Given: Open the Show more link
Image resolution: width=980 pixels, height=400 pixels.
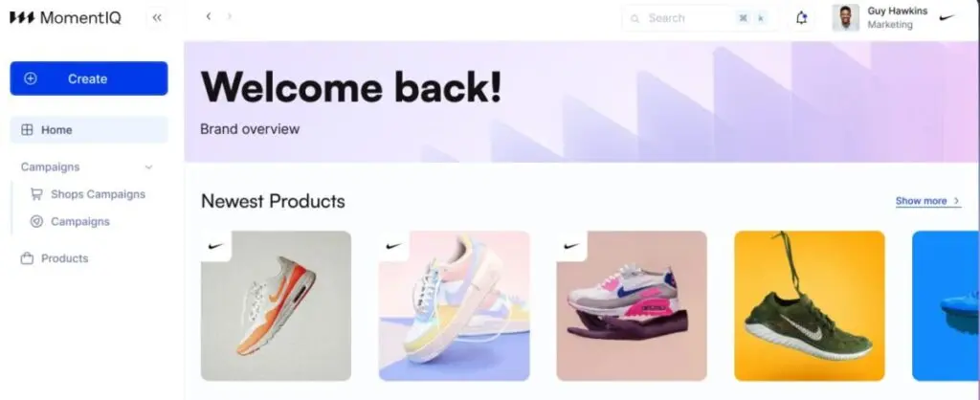Looking at the screenshot, I should click(x=928, y=201).
